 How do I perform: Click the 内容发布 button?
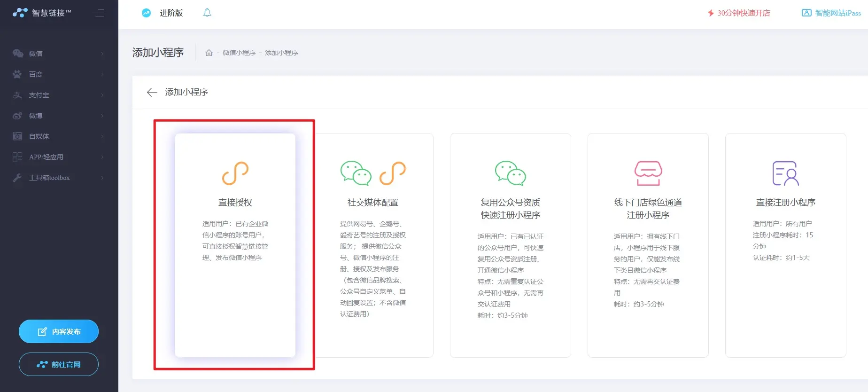(x=59, y=331)
